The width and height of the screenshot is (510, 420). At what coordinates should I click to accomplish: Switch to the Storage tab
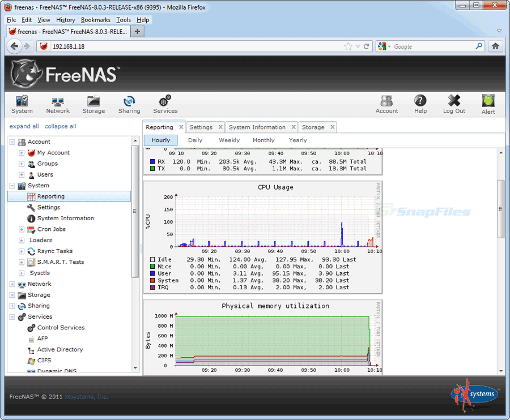click(x=313, y=127)
